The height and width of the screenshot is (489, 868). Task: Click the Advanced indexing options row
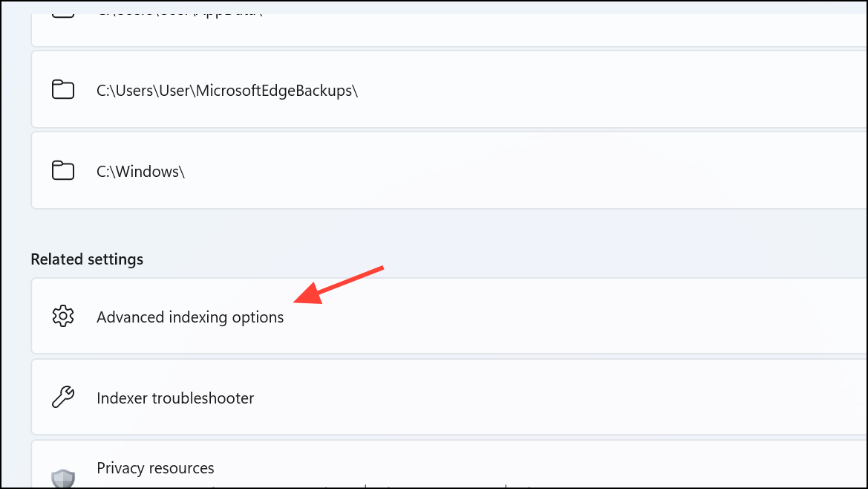(446, 316)
